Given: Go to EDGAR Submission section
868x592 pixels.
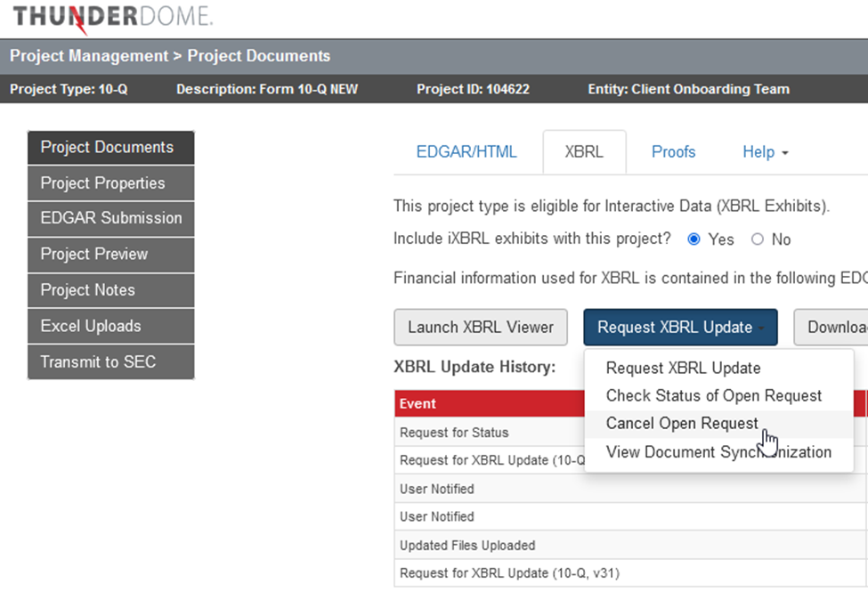Looking at the screenshot, I should [x=110, y=218].
